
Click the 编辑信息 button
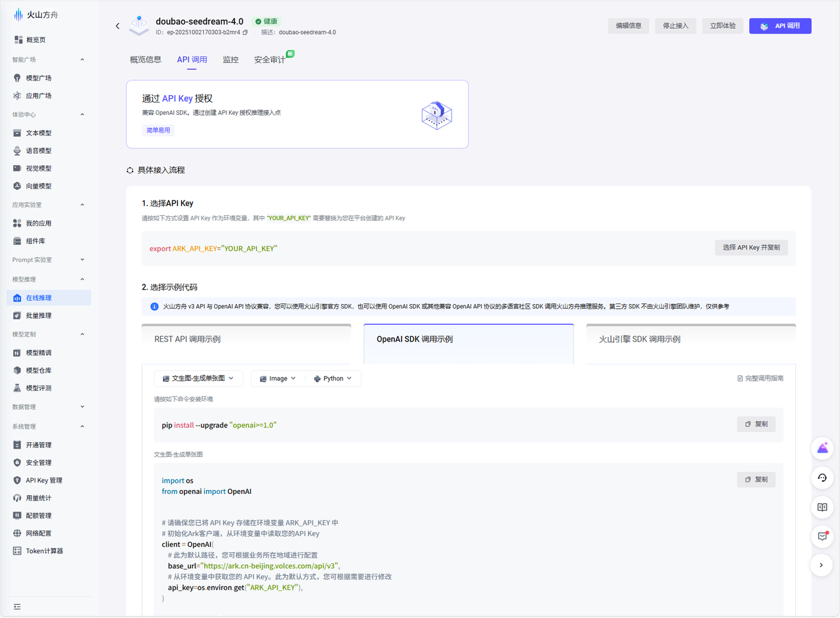629,26
